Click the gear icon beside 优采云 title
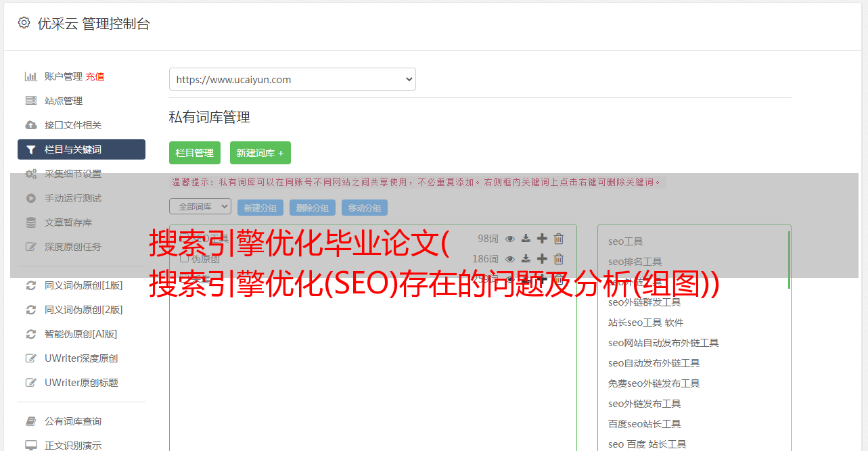 click(24, 23)
